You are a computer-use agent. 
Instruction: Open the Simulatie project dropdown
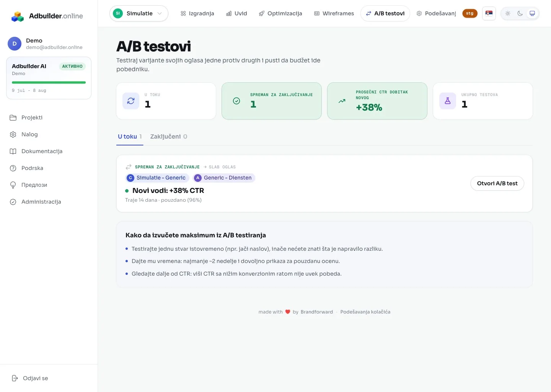click(x=139, y=13)
